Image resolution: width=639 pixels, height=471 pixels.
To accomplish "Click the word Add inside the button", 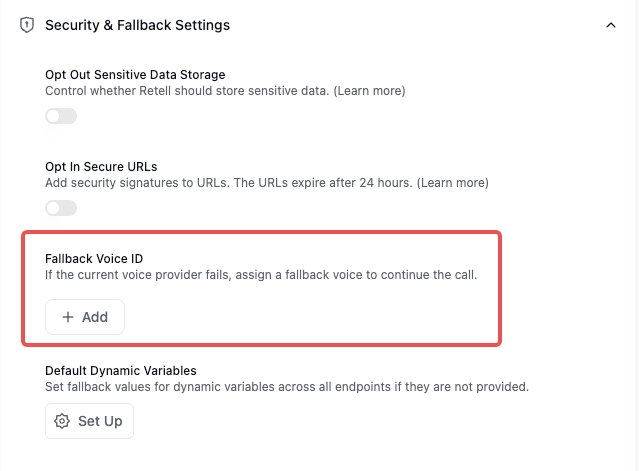I will tap(95, 317).
